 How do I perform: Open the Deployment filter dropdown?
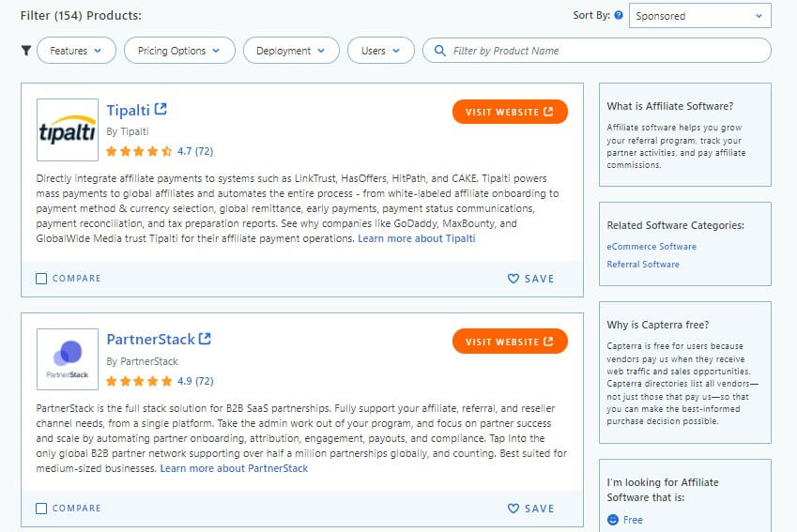pyautogui.click(x=291, y=51)
